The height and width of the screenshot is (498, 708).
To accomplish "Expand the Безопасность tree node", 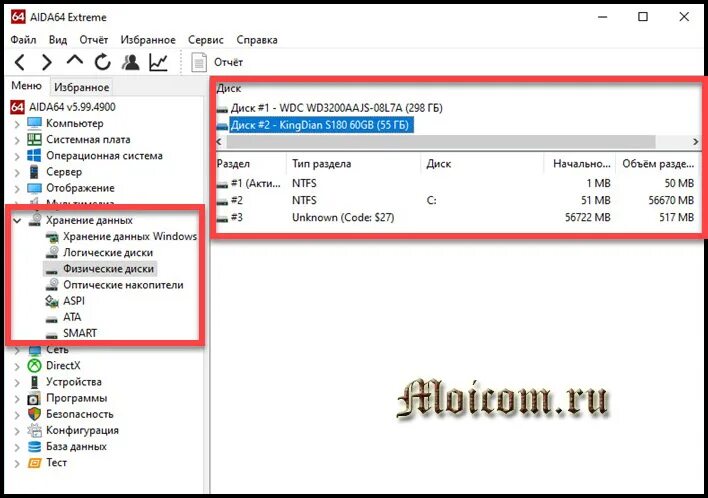I will coord(17,415).
